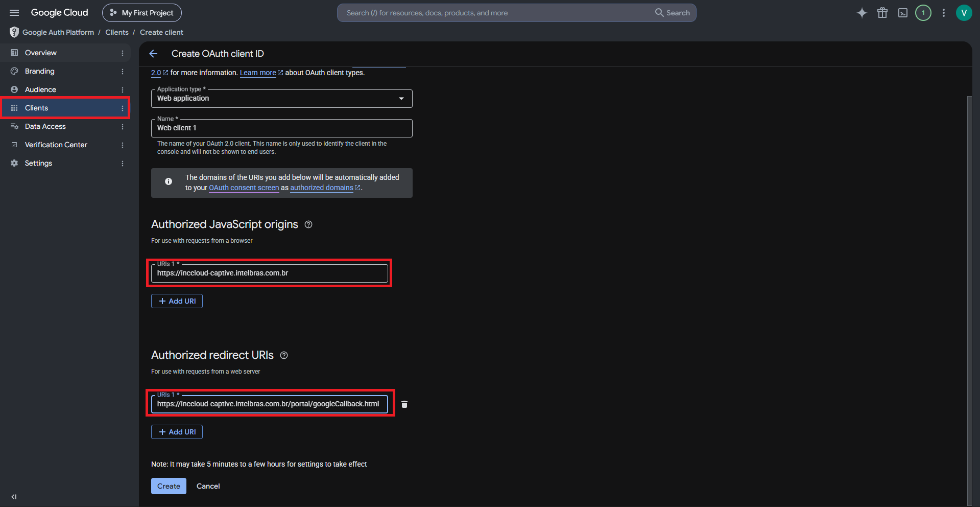Delete the redirect URI with trash icon
The image size is (980, 507).
tap(404, 404)
